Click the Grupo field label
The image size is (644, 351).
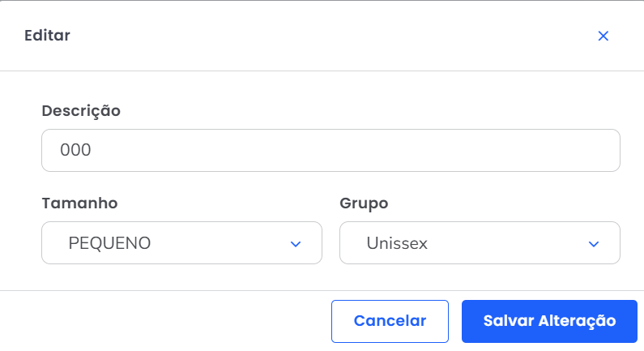click(364, 203)
